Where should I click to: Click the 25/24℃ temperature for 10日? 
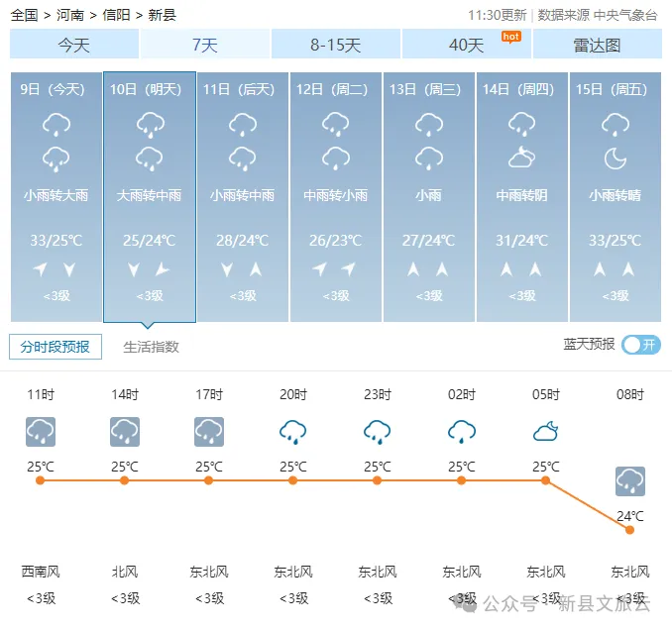[x=149, y=241]
